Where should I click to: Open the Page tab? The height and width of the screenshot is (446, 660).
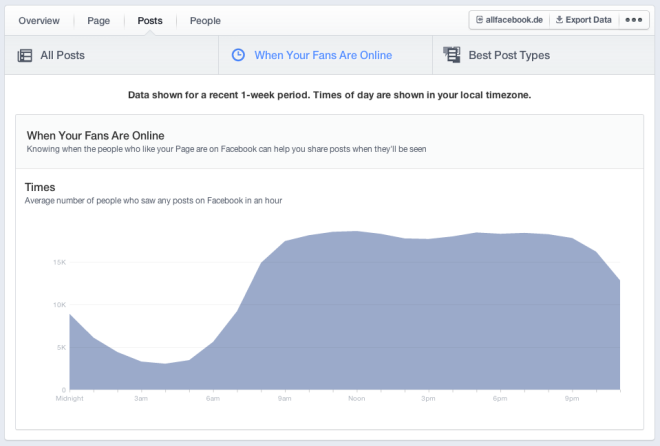click(99, 20)
